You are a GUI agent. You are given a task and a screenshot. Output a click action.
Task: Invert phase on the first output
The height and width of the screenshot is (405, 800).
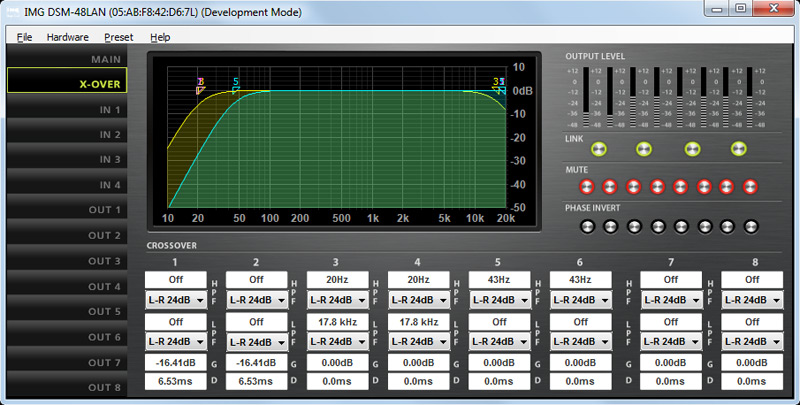point(586,226)
